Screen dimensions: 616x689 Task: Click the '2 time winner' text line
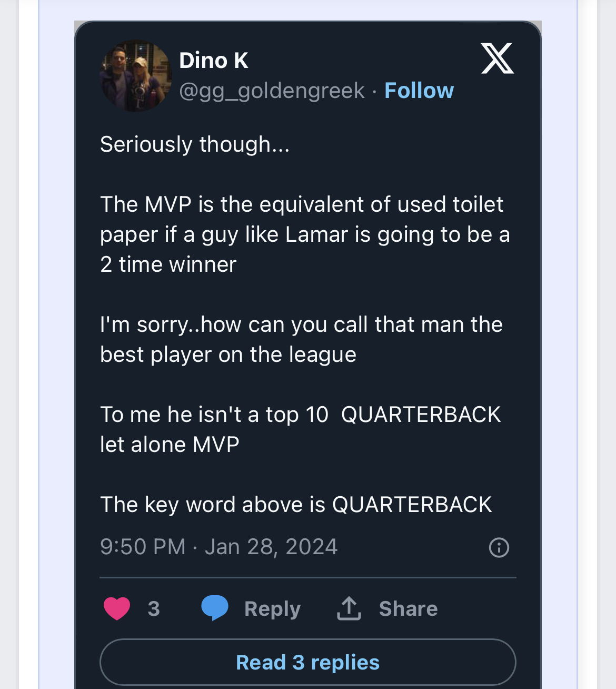pos(168,264)
